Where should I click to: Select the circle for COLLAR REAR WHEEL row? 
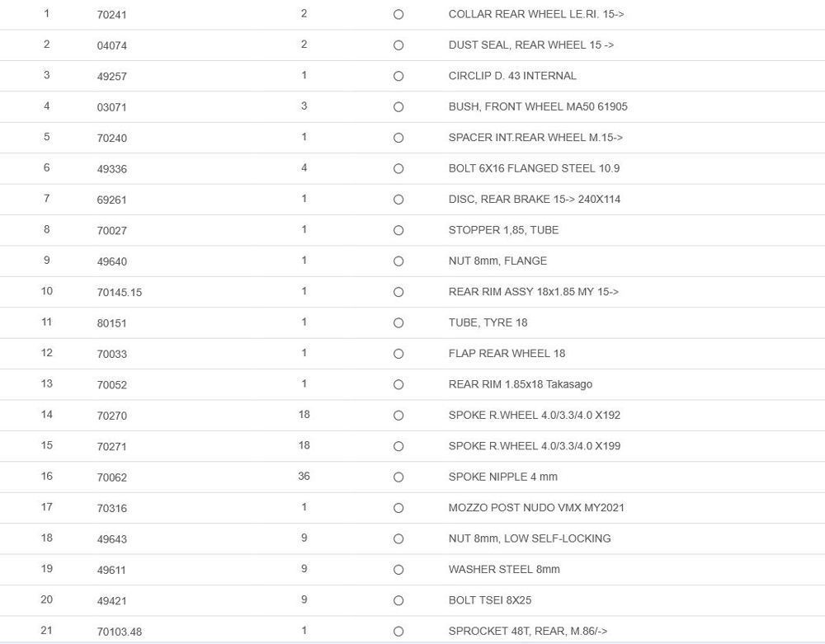coord(398,15)
